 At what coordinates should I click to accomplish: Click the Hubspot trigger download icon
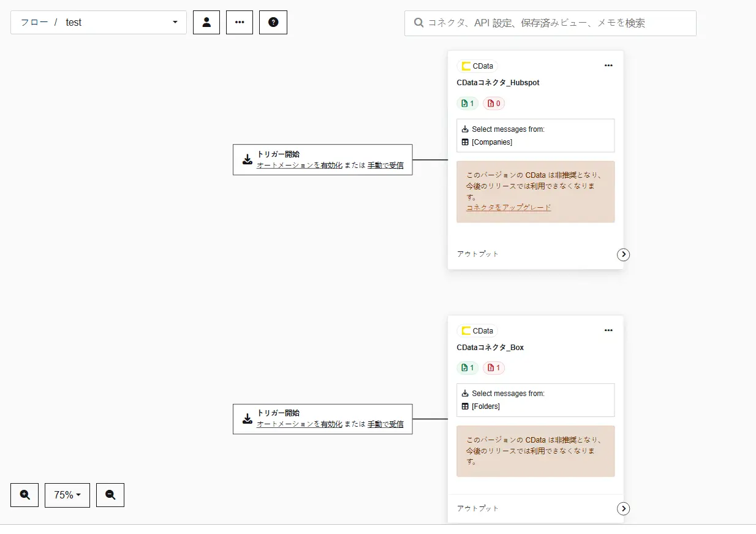point(247,160)
